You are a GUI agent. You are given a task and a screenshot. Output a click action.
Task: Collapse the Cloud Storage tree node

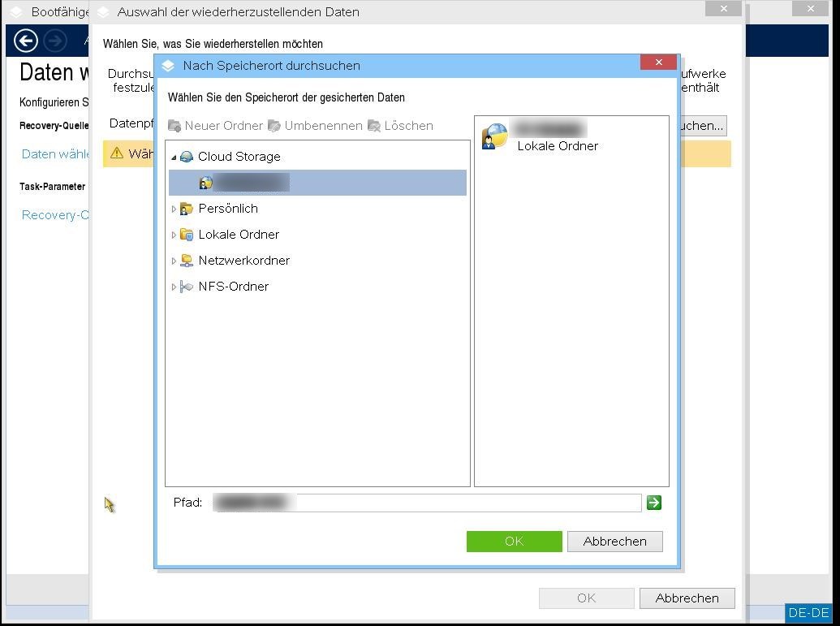click(x=174, y=157)
